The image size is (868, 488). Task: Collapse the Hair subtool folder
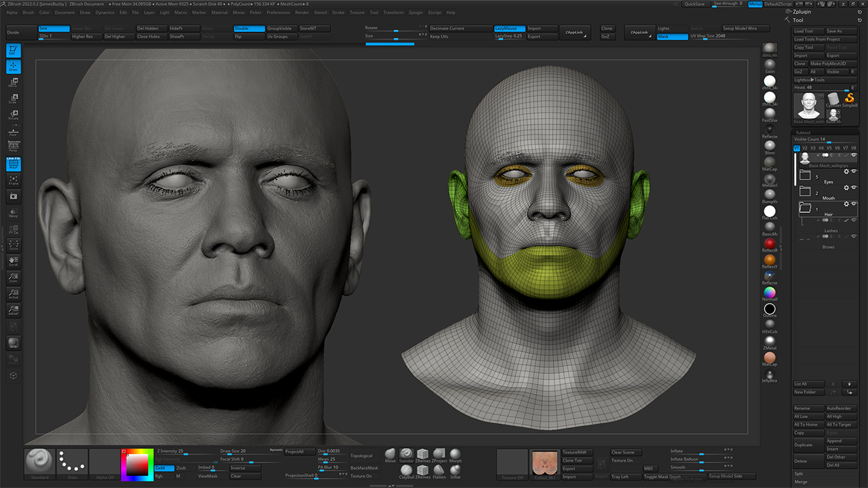click(x=805, y=209)
